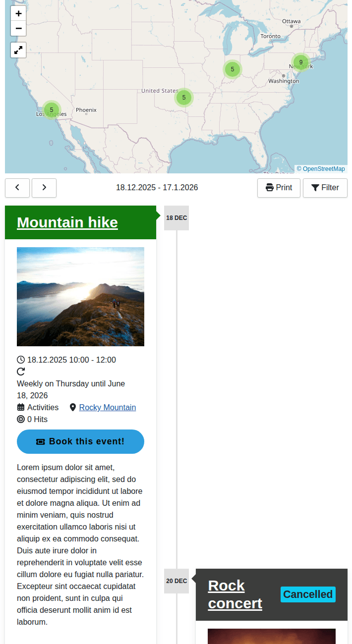Zoom in on the map

click(18, 13)
